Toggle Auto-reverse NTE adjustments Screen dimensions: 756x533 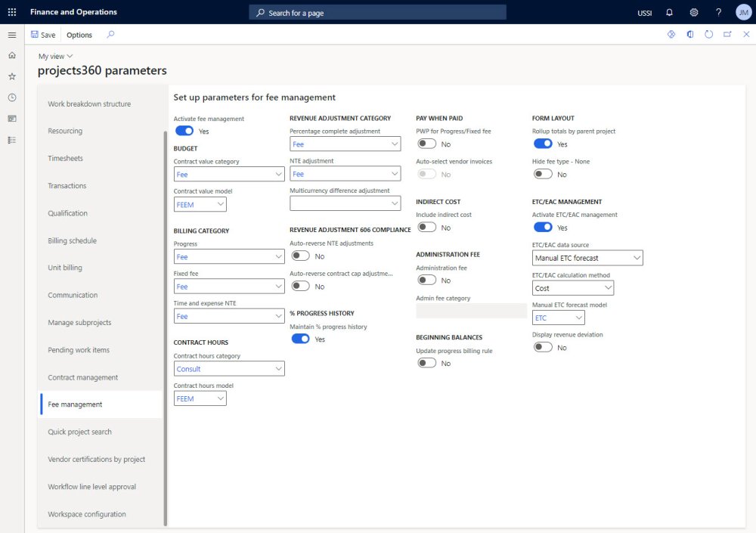coord(300,256)
